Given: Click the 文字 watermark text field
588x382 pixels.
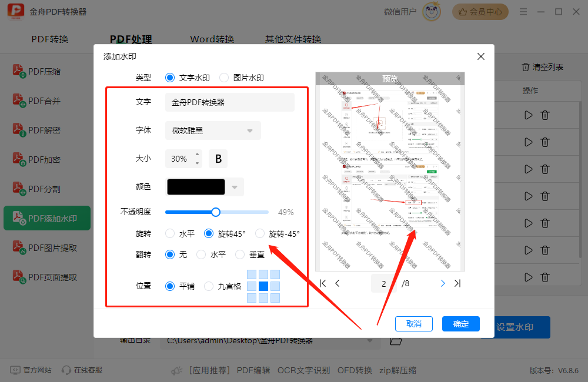Looking at the screenshot, I should [x=230, y=102].
